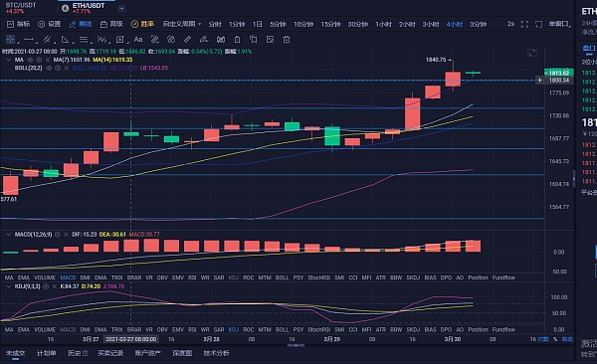Open the 买卖记录 tab at bottom

click(110, 353)
